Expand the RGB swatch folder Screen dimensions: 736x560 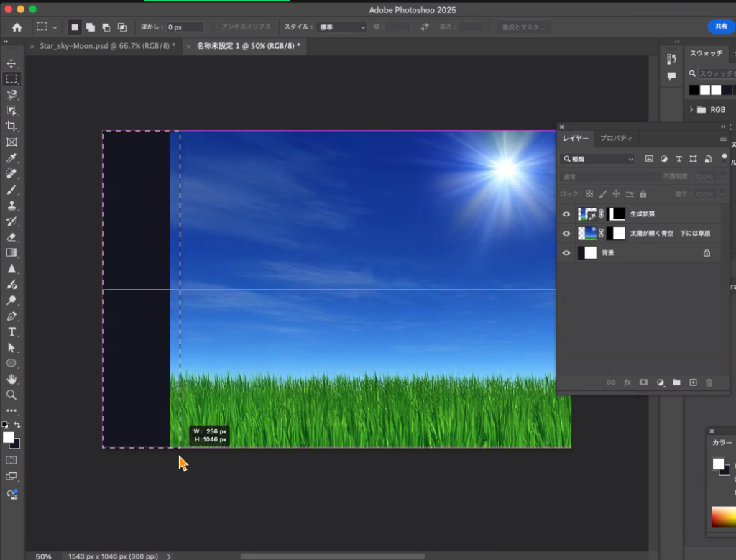pos(691,110)
